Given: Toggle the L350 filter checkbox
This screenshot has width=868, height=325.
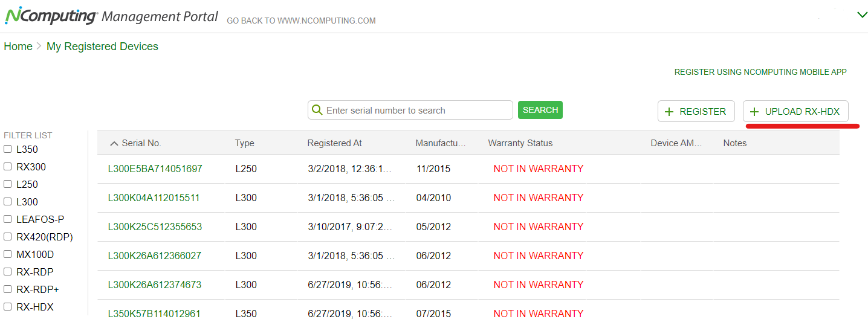Looking at the screenshot, I should 8,149.
